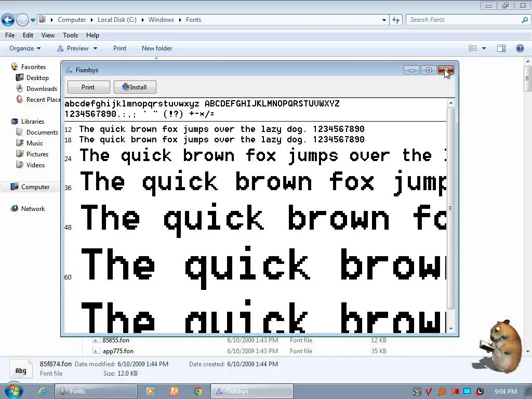The width and height of the screenshot is (532, 399).
Task: Open the View menu
Action: pos(48,35)
